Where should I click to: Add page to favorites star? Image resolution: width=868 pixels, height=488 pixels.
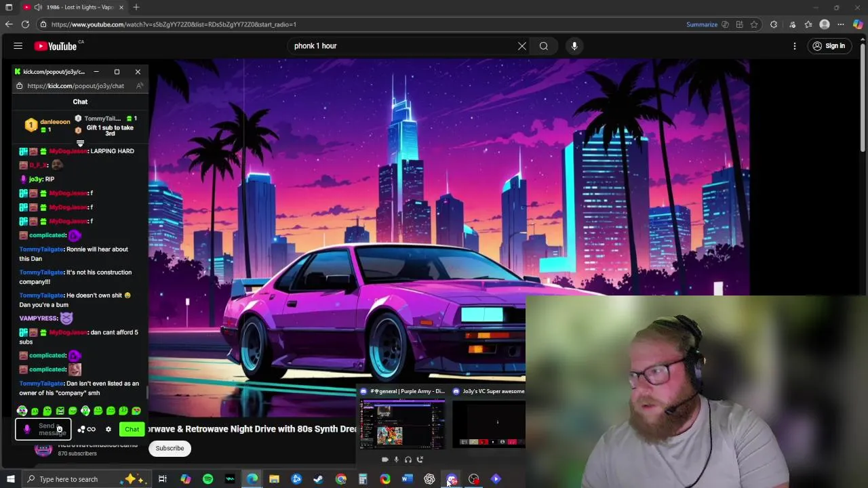click(754, 24)
